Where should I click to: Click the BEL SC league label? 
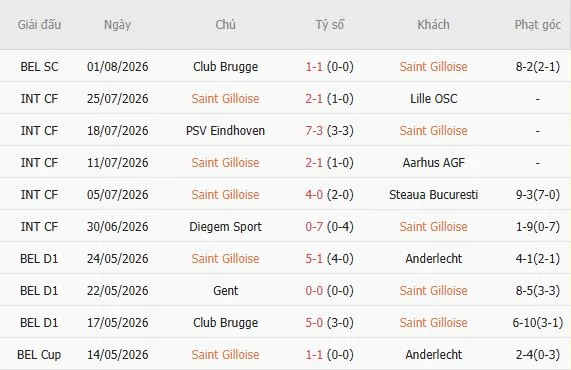[x=39, y=67]
